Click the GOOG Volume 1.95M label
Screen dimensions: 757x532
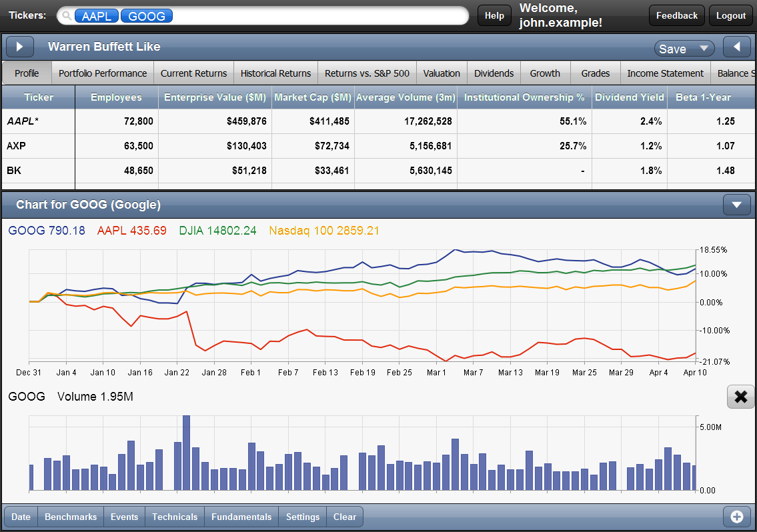71,397
